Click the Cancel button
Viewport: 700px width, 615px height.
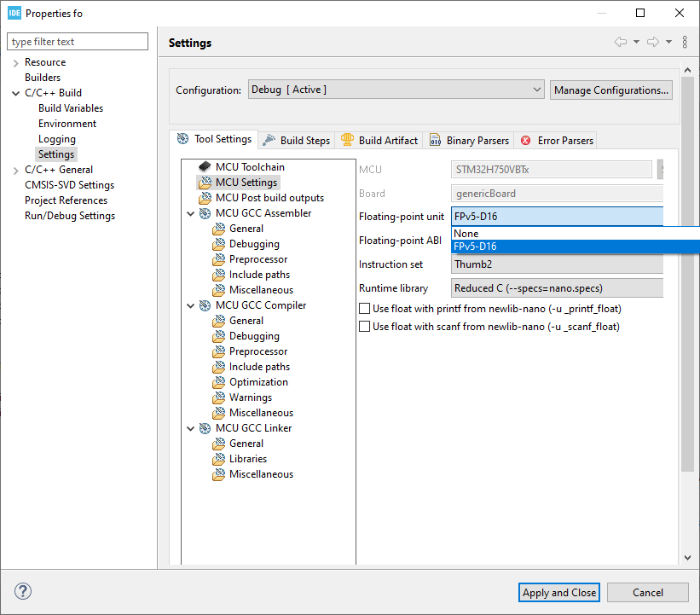648,593
